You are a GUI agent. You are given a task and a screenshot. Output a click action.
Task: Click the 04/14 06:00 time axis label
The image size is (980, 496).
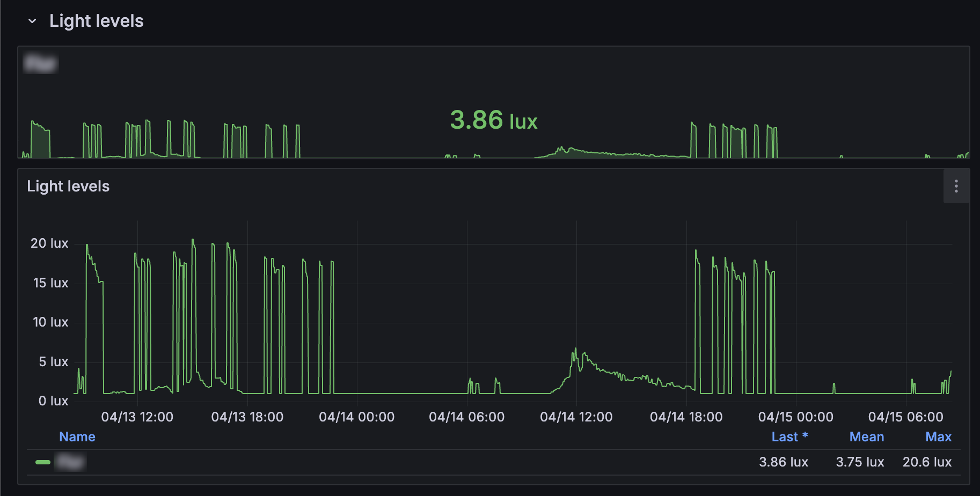point(466,417)
